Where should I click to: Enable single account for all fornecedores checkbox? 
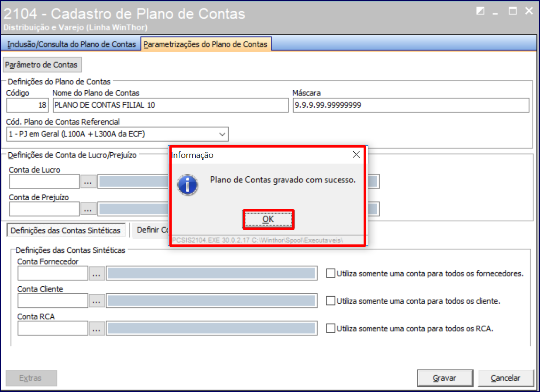click(x=331, y=273)
